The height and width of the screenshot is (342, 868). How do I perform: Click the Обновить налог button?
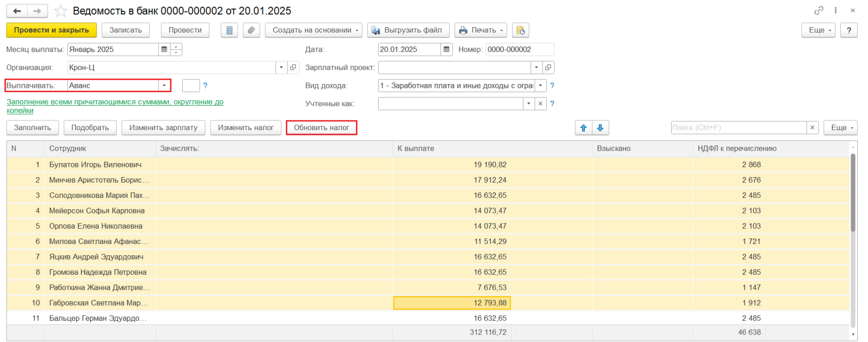[x=321, y=128]
